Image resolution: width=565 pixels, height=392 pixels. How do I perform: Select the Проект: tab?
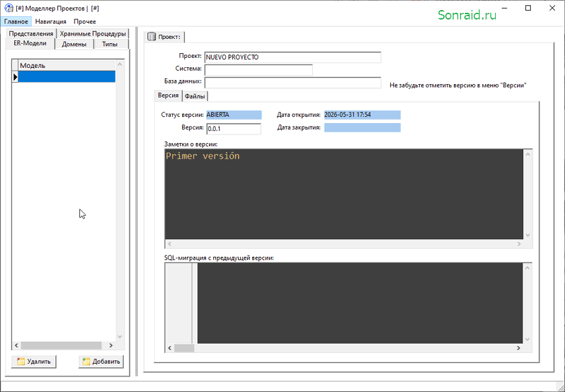164,37
